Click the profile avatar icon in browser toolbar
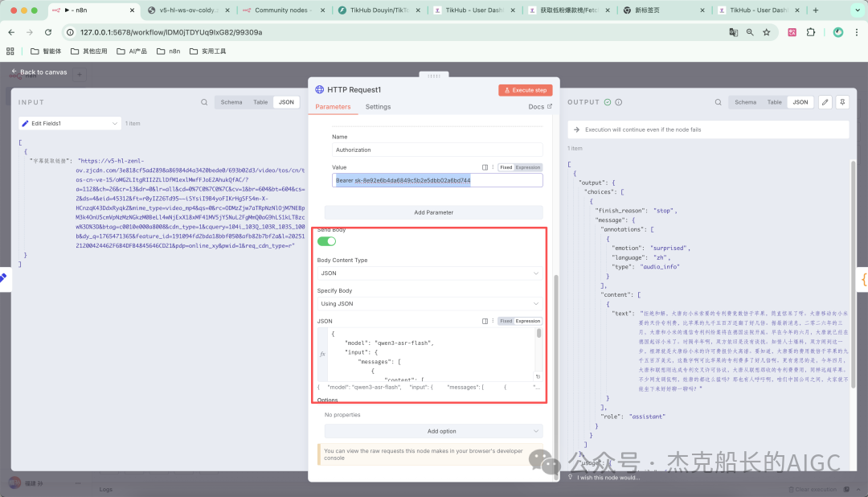The height and width of the screenshot is (497, 868). click(838, 32)
